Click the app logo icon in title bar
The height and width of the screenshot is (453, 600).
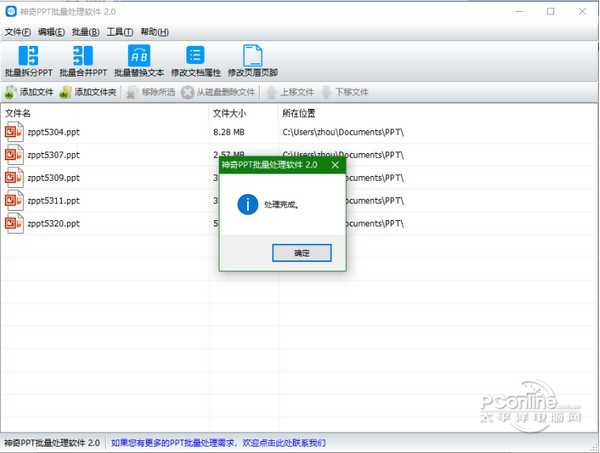coord(11,11)
